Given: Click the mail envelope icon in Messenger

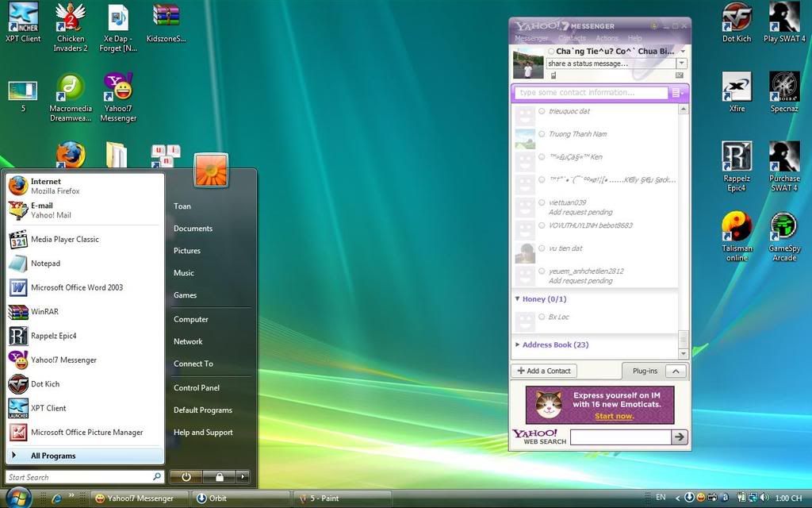Looking at the screenshot, I should [680, 75].
